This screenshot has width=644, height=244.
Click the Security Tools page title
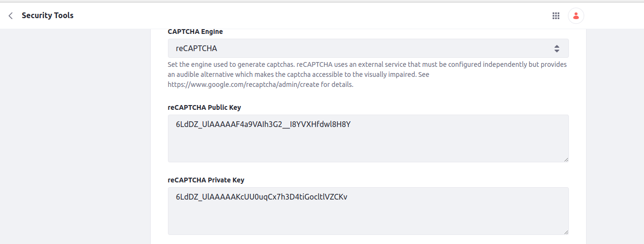47,15
